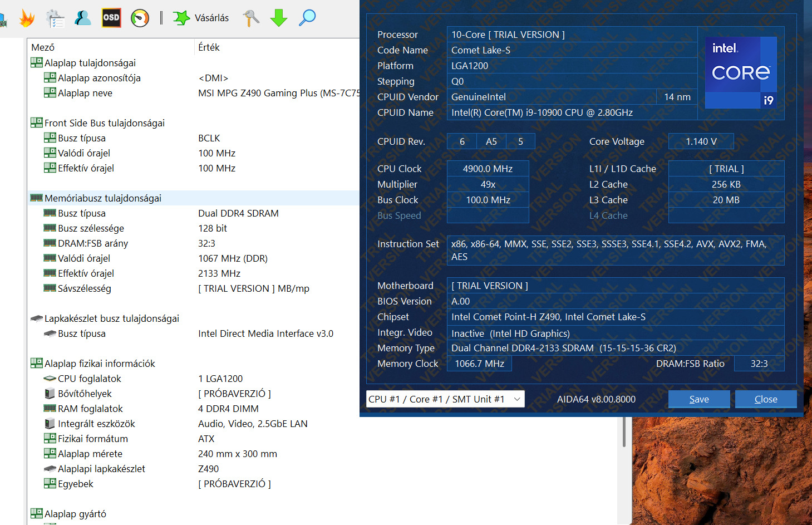
Task: Click chip icon beside CPU foglalatok
Action: pyautogui.click(x=50, y=379)
